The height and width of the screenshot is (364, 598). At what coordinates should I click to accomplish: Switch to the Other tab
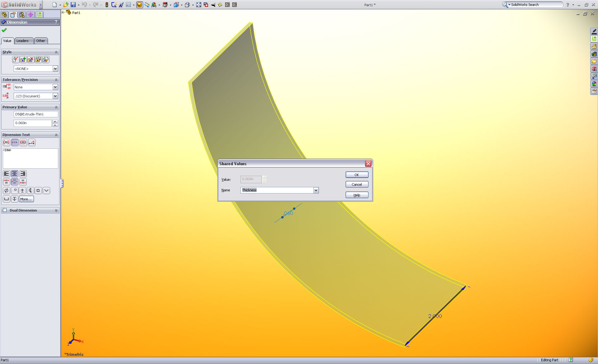point(40,41)
